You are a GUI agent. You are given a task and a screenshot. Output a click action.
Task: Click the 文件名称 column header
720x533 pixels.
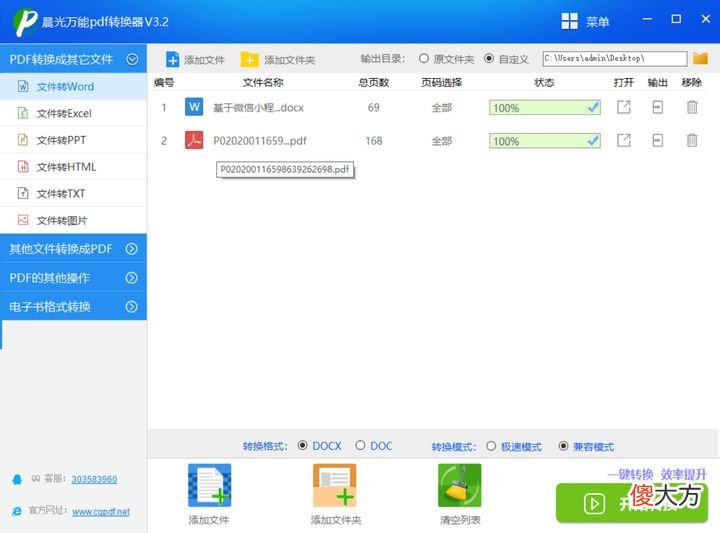(x=263, y=83)
